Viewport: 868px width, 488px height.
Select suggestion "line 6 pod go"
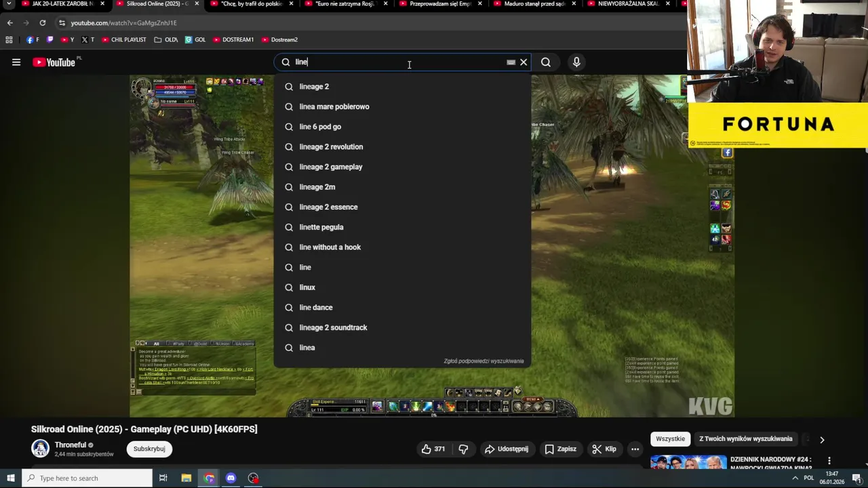pos(402,127)
